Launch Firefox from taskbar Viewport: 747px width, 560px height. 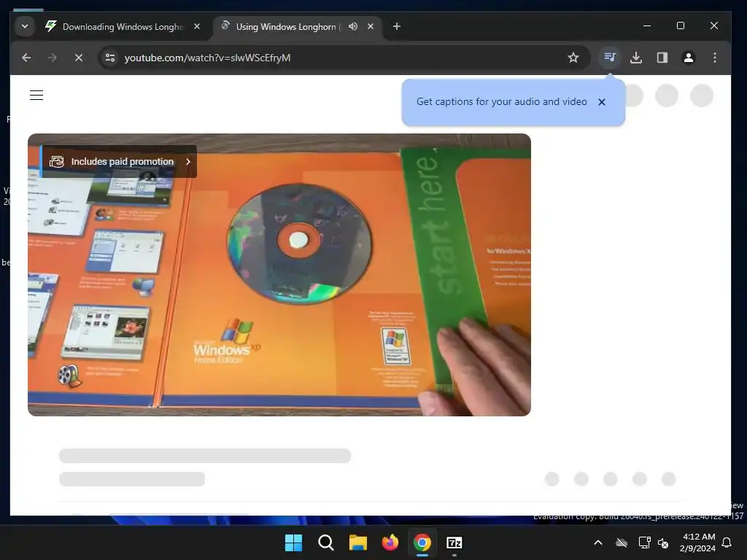click(x=390, y=542)
